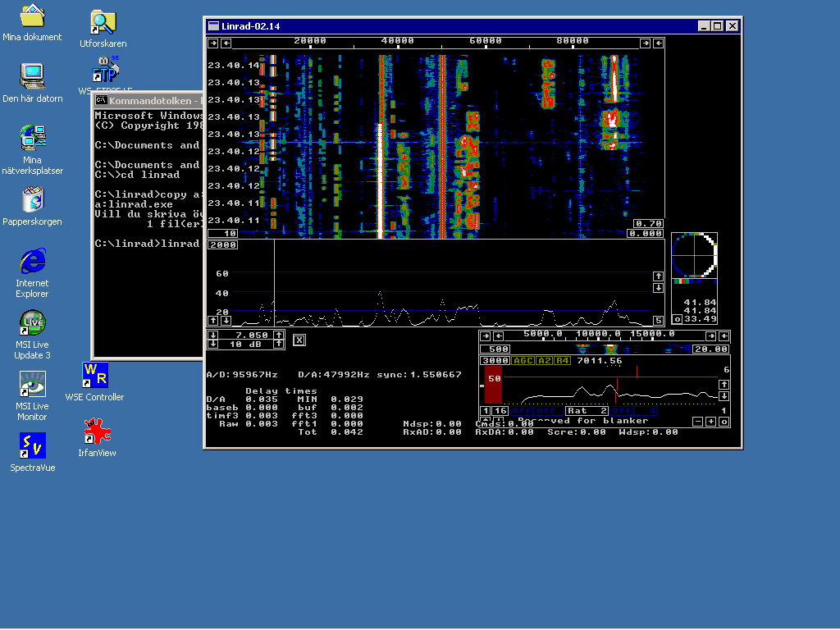Launch Utforskaren from the desktop
This screenshot has height=630, width=840.
(103, 30)
